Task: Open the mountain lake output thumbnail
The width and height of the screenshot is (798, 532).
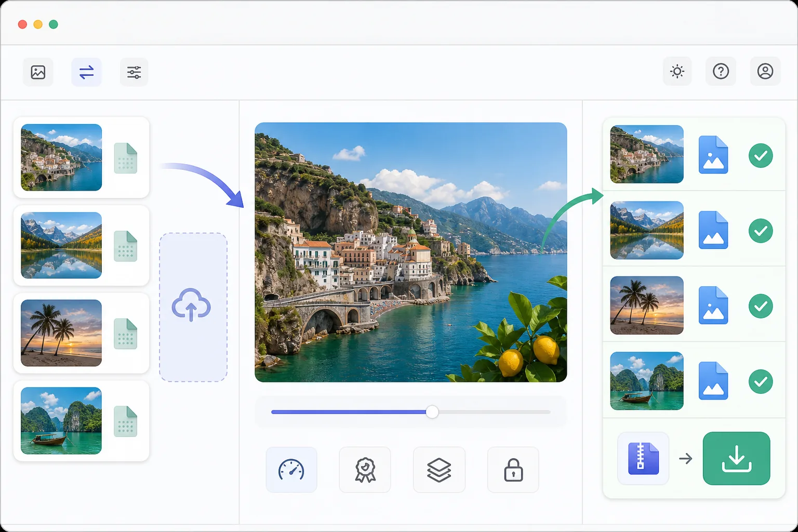Action: [647, 230]
